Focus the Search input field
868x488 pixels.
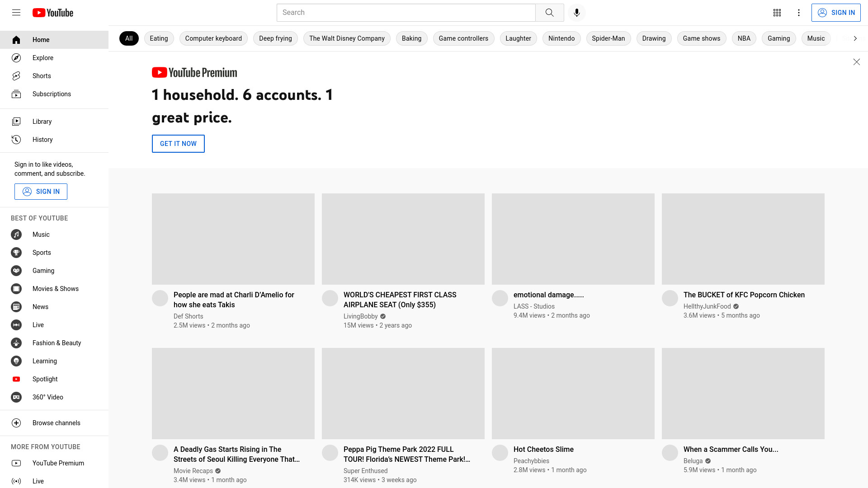(x=406, y=13)
